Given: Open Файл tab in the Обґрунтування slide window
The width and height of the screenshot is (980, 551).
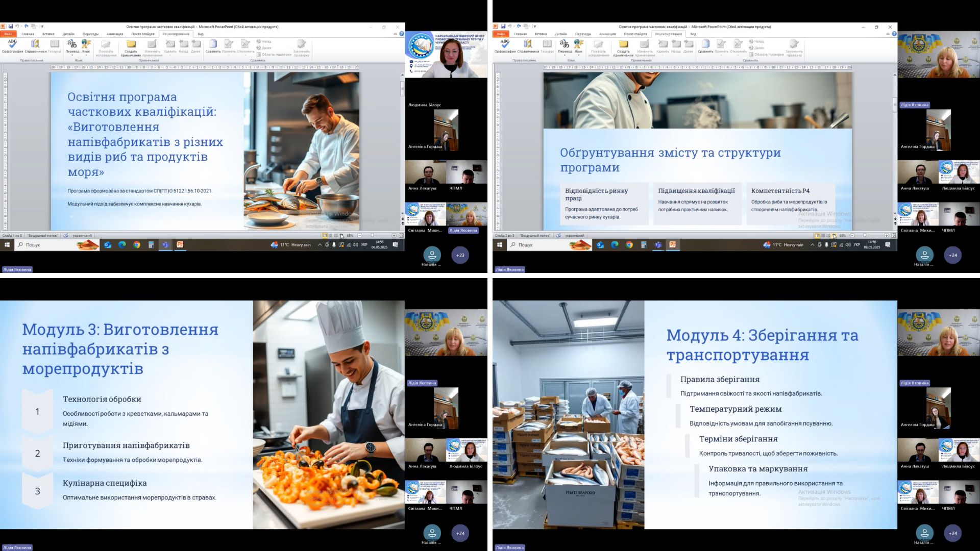Looking at the screenshot, I should pyautogui.click(x=501, y=34).
